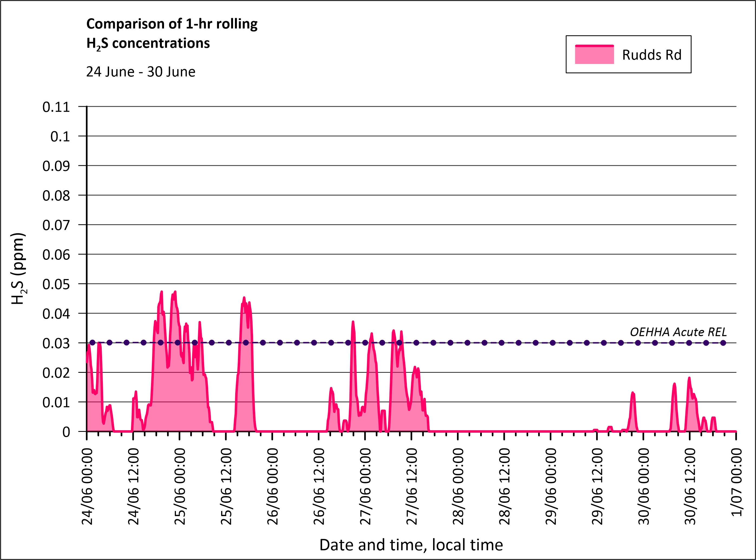Image resolution: width=756 pixels, height=560 pixels.
Task: Select the 0.1 y-axis tick label
Action: click(60, 137)
